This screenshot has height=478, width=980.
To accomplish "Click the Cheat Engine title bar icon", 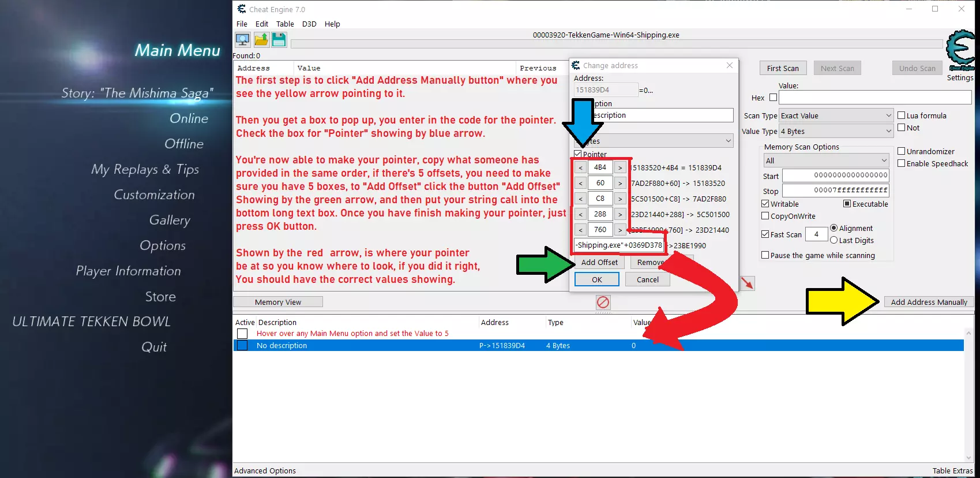I will [242, 9].
